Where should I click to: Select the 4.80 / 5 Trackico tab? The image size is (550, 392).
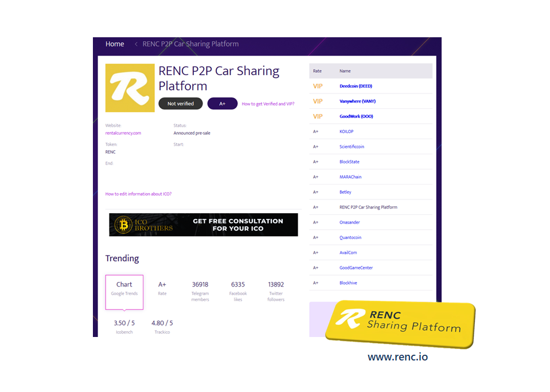162,327
